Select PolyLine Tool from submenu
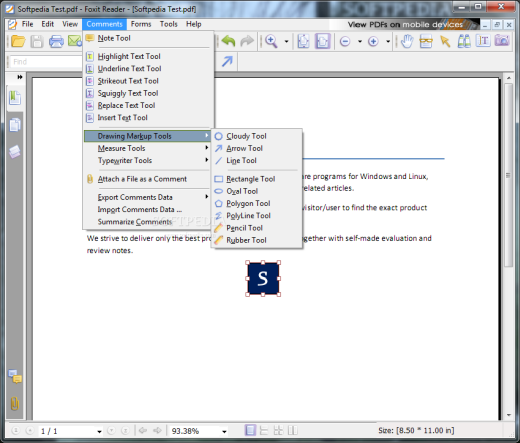 [257, 216]
